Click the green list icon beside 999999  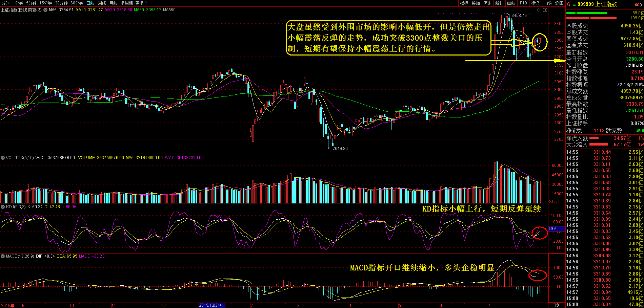pyautogui.click(x=574, y=4)
